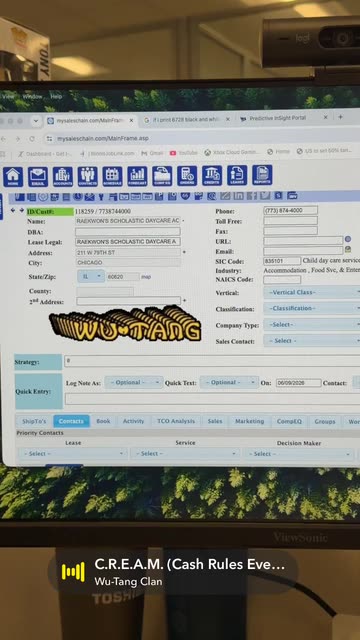The image size is (360, 640).
Task: Switch to the Google search browser tab
Action: [x=187, y=120]
